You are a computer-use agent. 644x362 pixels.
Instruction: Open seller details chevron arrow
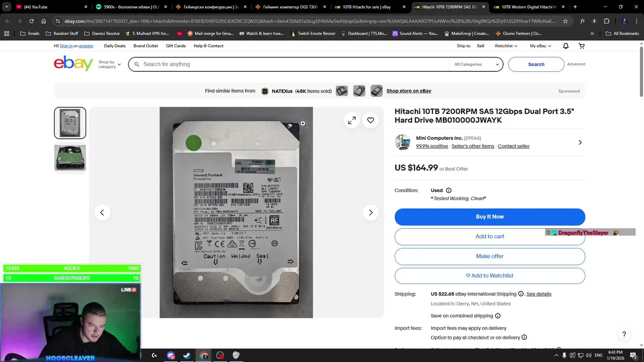tap(580, 142)
